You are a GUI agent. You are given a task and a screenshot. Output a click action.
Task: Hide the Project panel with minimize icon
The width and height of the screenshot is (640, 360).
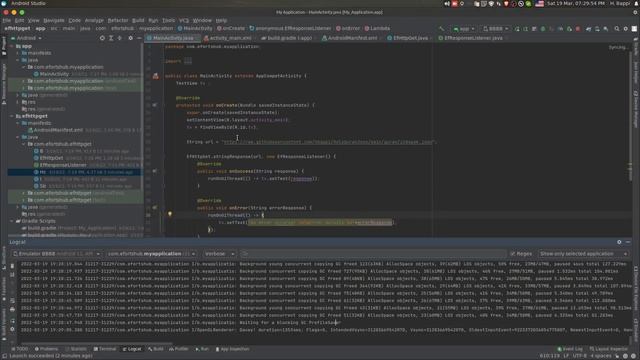139,38
